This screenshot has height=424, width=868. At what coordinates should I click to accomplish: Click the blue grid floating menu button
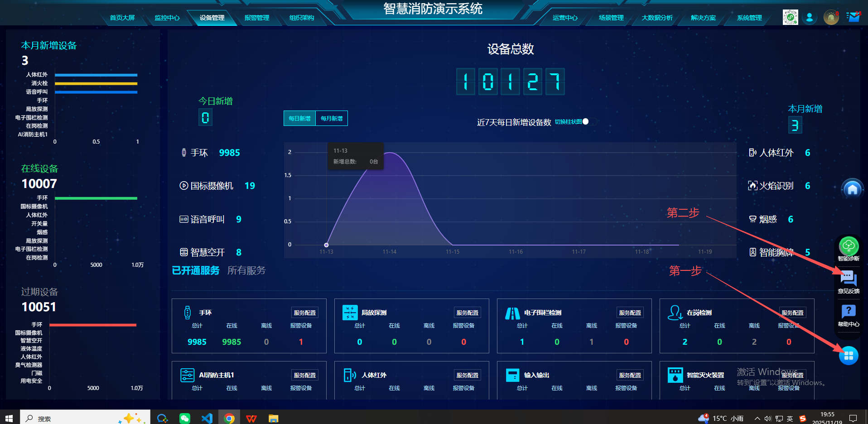coord(849,356)
